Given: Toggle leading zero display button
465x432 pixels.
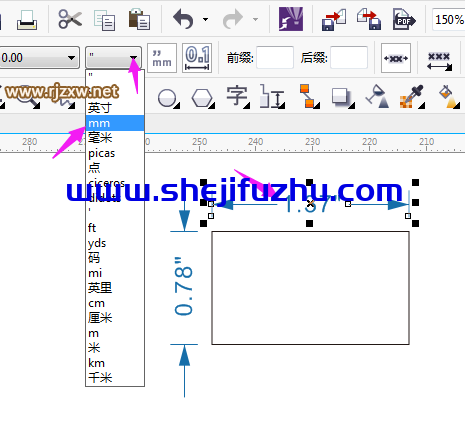Looking at the screenshot, I should [197, 58].
